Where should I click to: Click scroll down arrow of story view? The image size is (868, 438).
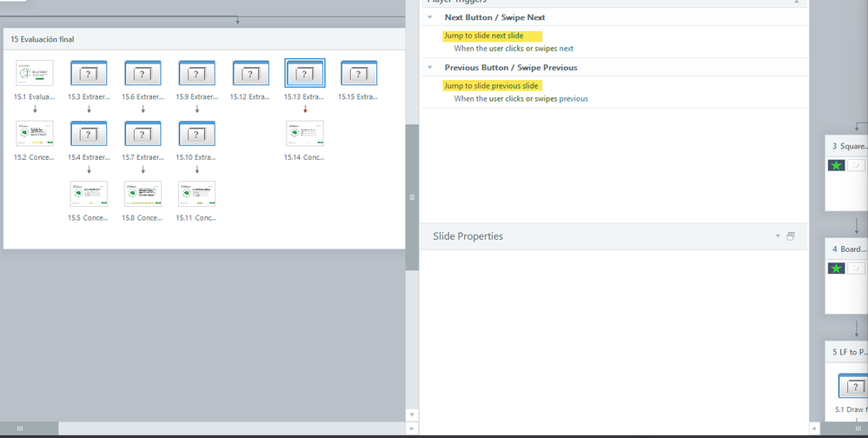tap(412, 415)
